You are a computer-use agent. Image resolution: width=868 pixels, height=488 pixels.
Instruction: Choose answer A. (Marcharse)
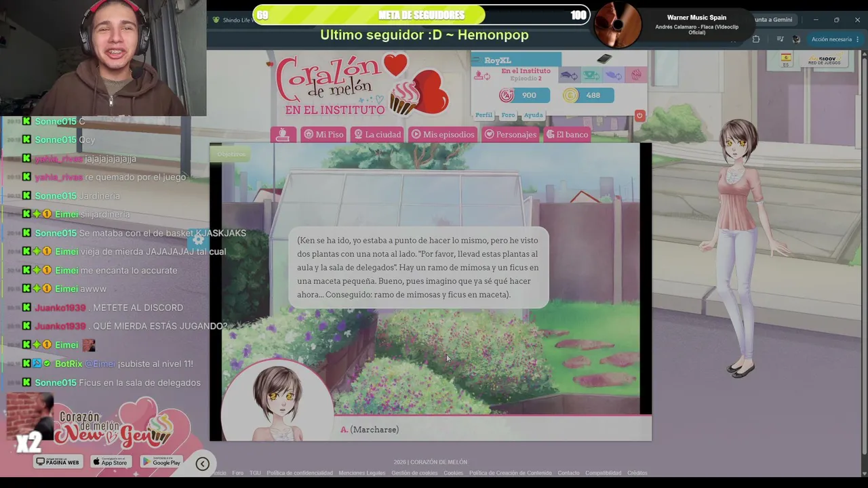370,430
